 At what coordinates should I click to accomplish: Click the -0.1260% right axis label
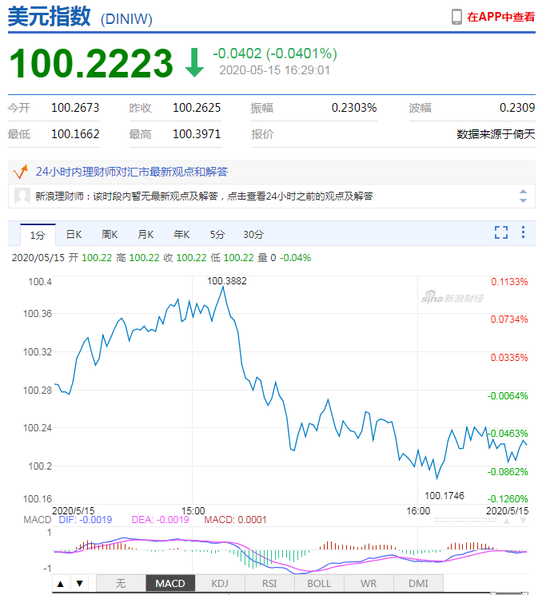[508, 499]
